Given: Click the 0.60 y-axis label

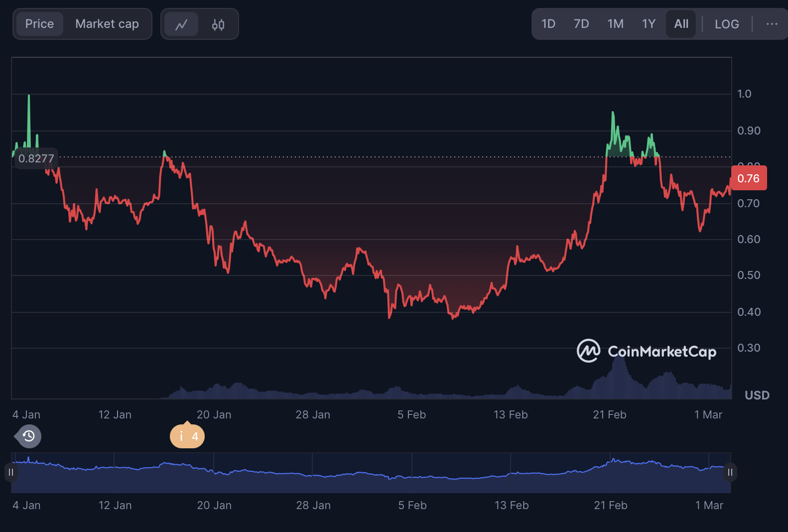Looking at the screenshot, I should tap(749, 239).
